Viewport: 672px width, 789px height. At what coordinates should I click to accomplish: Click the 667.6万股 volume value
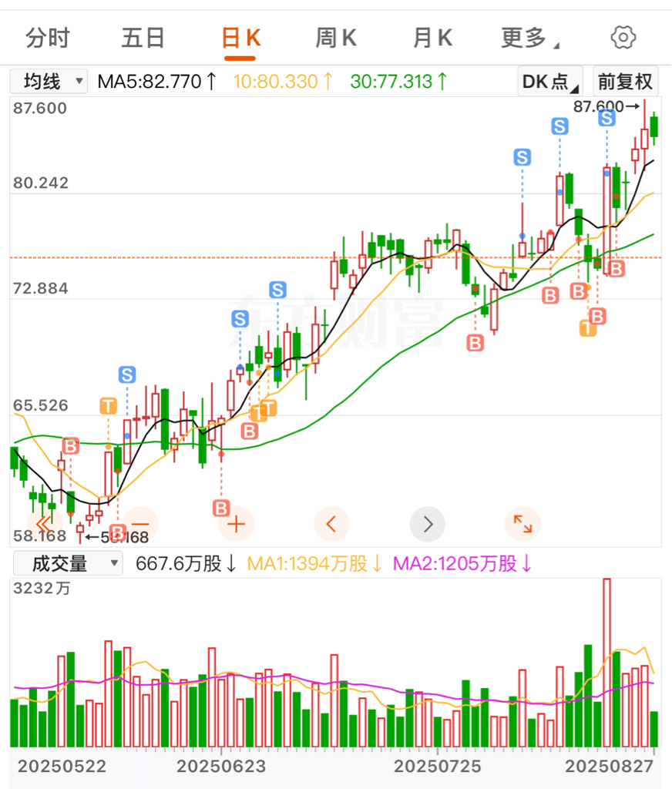pyautogui.click(x=186, y=563)
